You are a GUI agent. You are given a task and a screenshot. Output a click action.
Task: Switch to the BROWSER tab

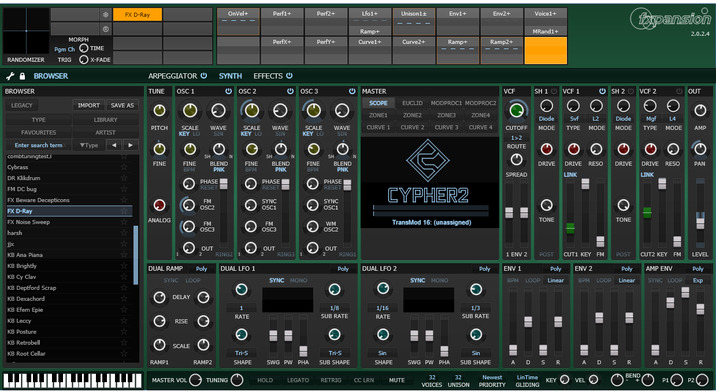click(51, 76)
